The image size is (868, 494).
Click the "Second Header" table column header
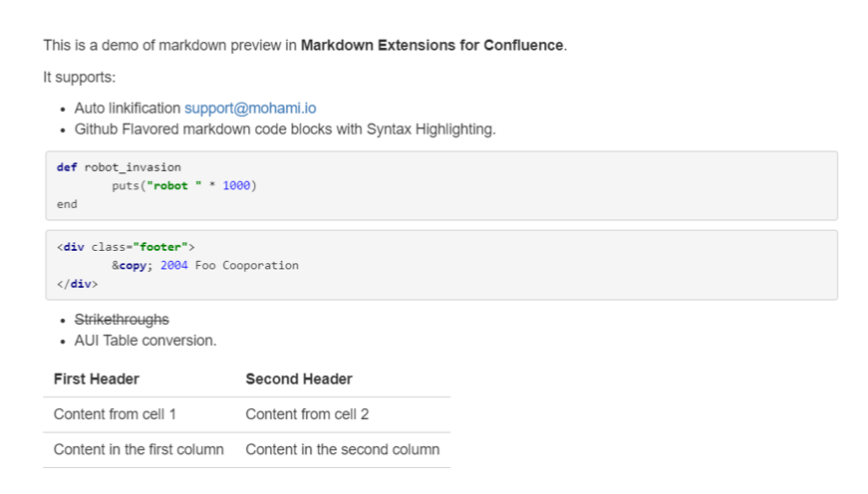click(x=299, y=378)
